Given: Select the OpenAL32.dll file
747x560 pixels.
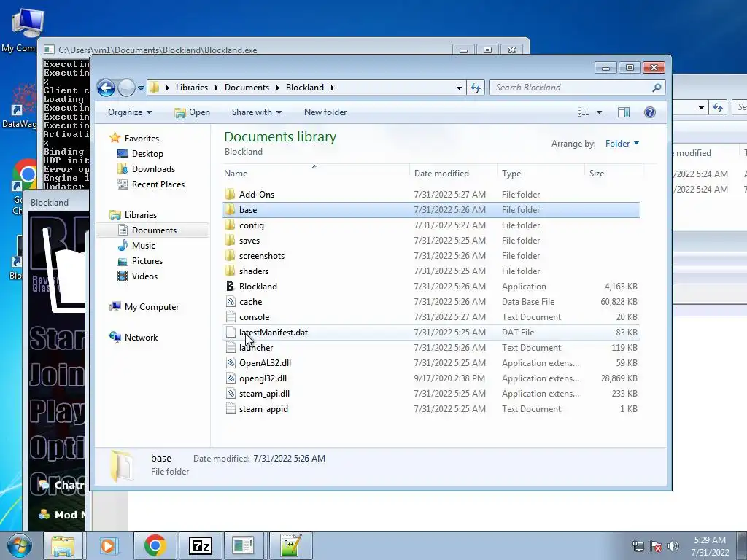Looking at the screenshot, I should click(430, 363).
